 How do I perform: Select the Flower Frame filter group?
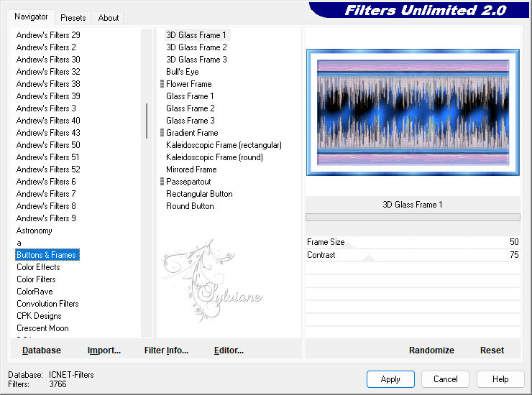click(188, 84)
